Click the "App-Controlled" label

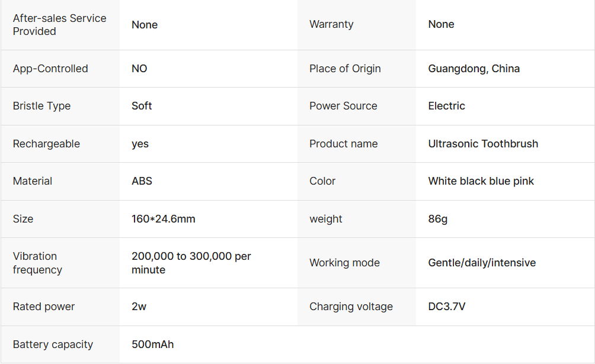point(50,69)
